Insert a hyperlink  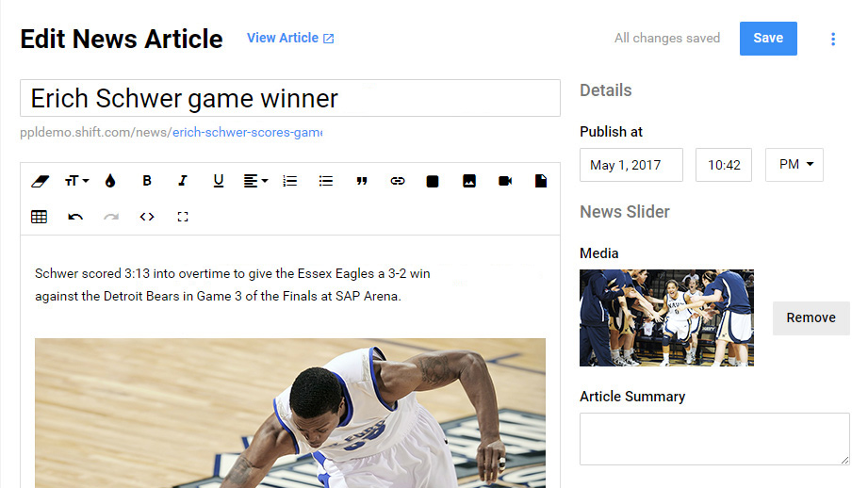[398, 181]
